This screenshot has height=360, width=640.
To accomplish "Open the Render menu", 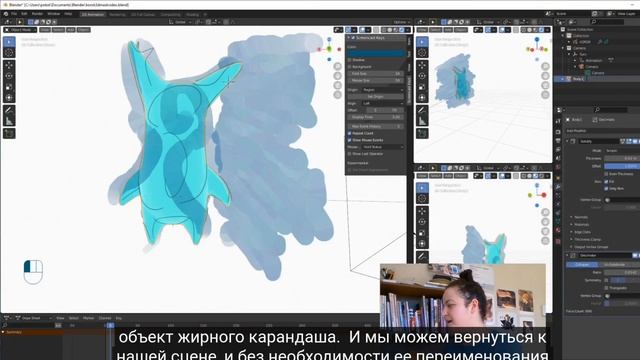I will (x=37, y=14).
